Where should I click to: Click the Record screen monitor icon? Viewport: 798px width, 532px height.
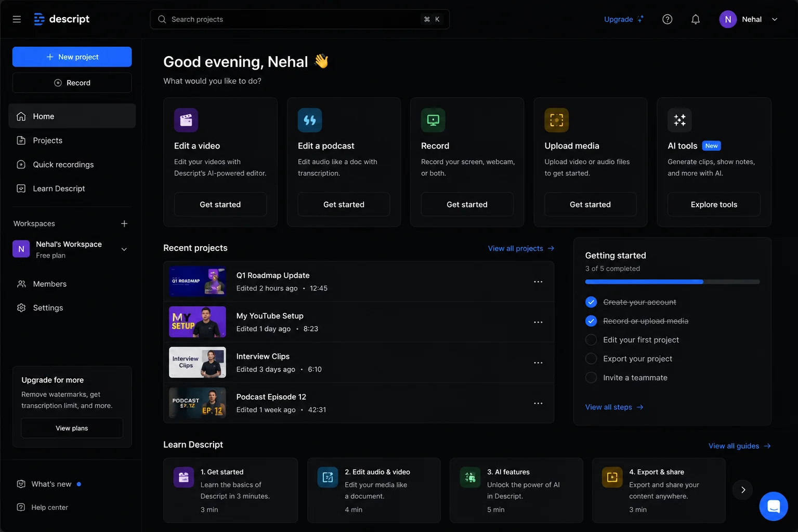coord(433,120)
